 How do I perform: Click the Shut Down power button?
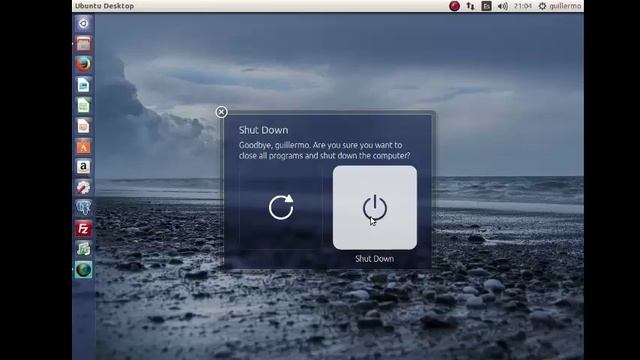pyautogui.click(x=375, y=207)
